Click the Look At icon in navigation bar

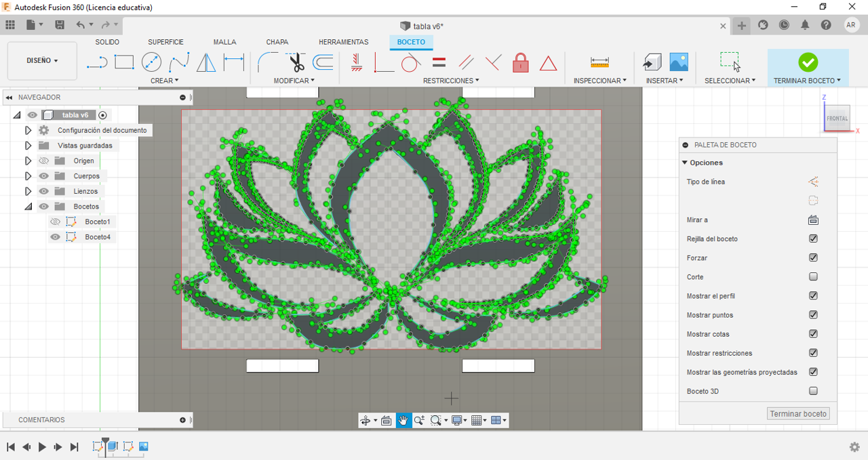click(387, 421)
